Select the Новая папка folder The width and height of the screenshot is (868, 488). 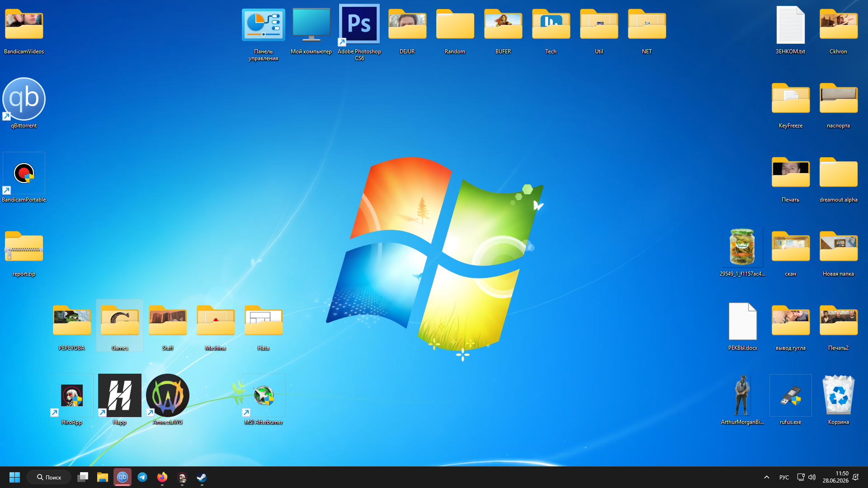[839, 252]
